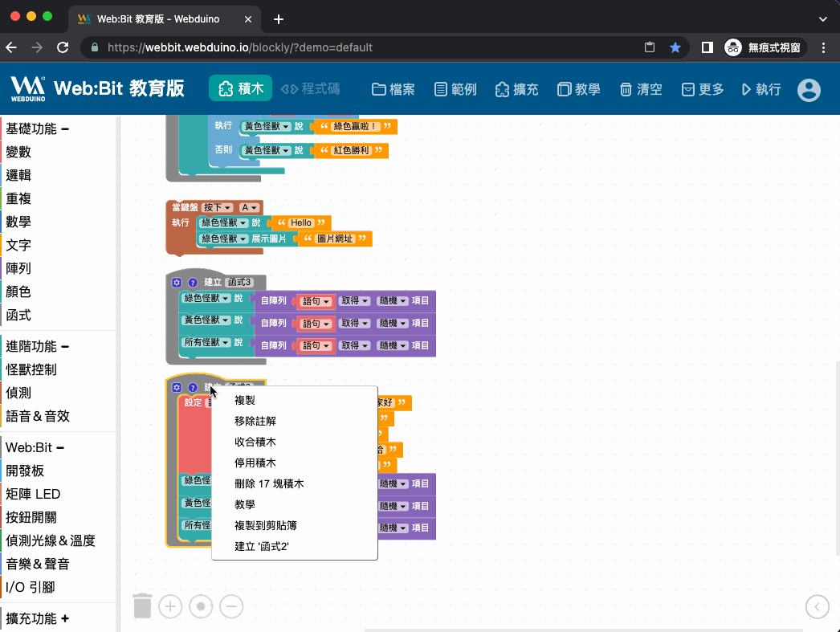This screenshot has height=632, width=840.
Task: Open the 按下 dropdown in keyboard block
Action: [x=218, y=207]
